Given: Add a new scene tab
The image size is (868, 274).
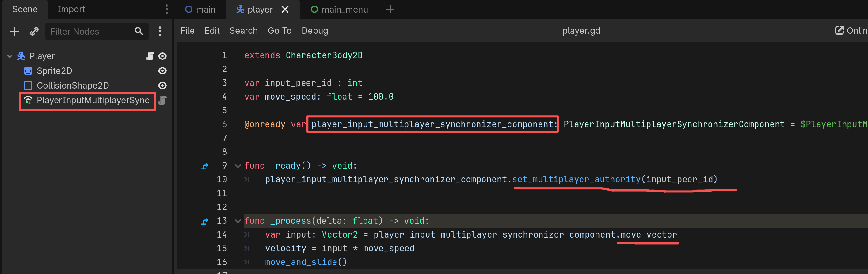Looking at the screenshot, I should tap(390, 10).
